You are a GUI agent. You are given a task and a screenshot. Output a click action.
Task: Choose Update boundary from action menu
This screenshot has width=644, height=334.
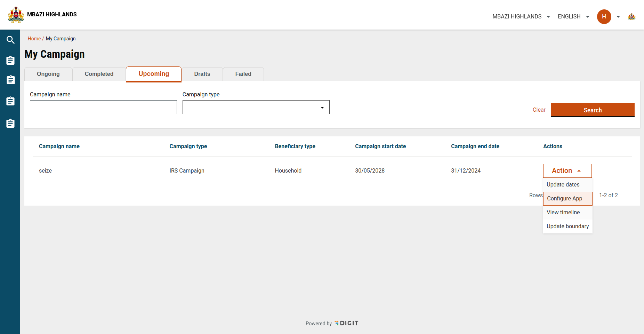coord(567,226)
